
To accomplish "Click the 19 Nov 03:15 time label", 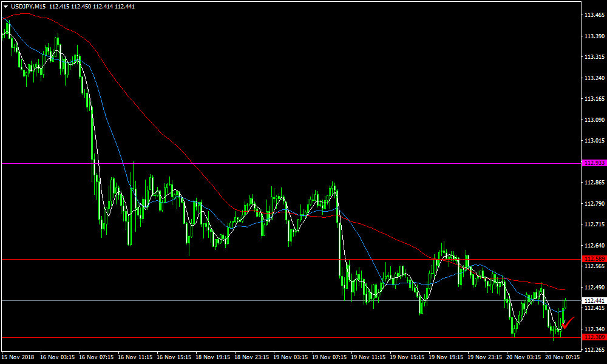I will (291, 357).
